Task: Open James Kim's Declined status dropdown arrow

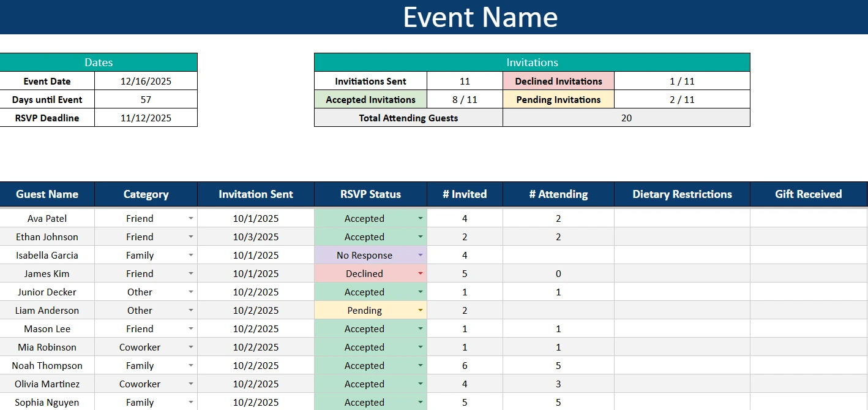Action: pos(420,274)
